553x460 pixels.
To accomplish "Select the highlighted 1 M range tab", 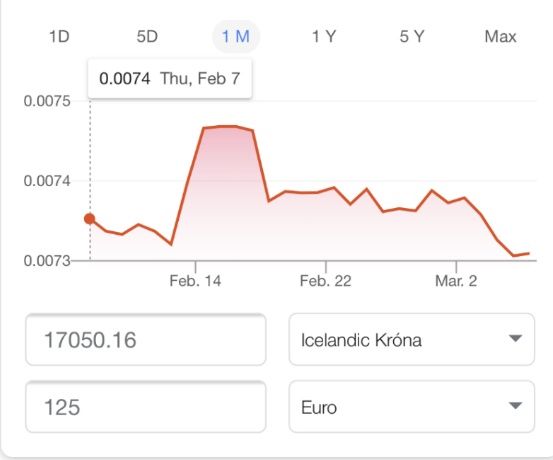I will coord(236,36).
